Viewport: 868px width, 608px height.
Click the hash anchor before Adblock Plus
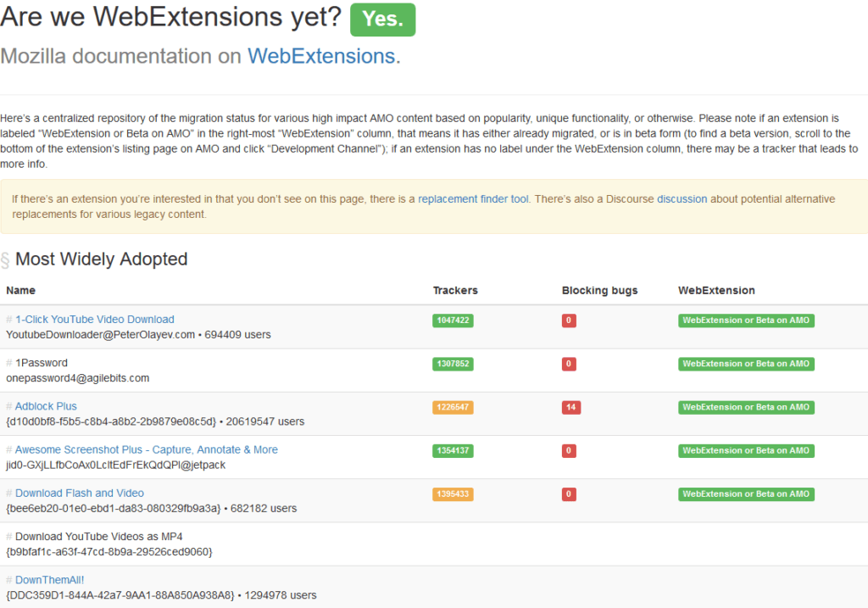coord(8,406)
